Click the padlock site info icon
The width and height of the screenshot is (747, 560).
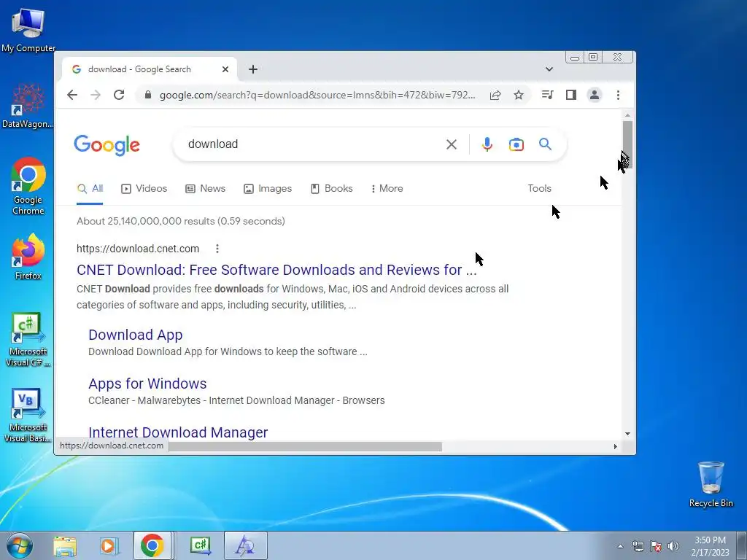pyautogui.click(x=148, y=95)
